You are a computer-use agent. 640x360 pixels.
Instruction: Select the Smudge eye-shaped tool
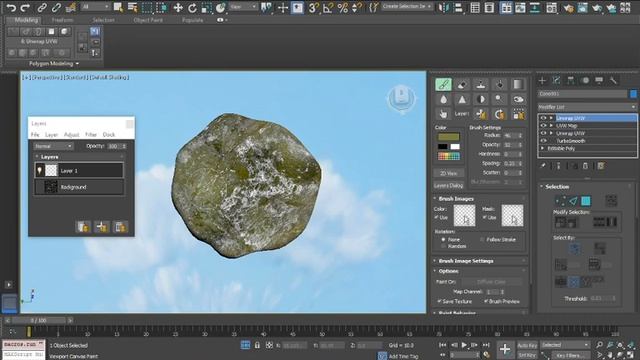click(x=518, y=99)
